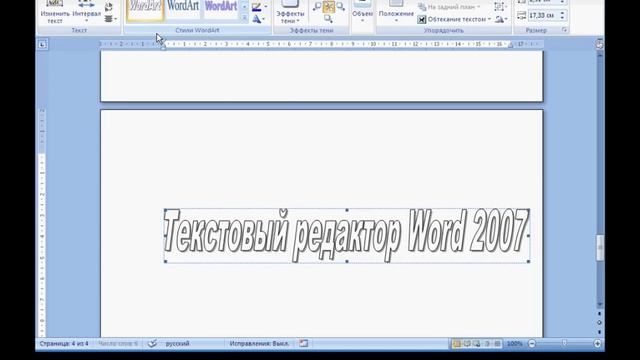Click the spelling check status icon
This screenshot has height=360, width=640.
(152, 344)
